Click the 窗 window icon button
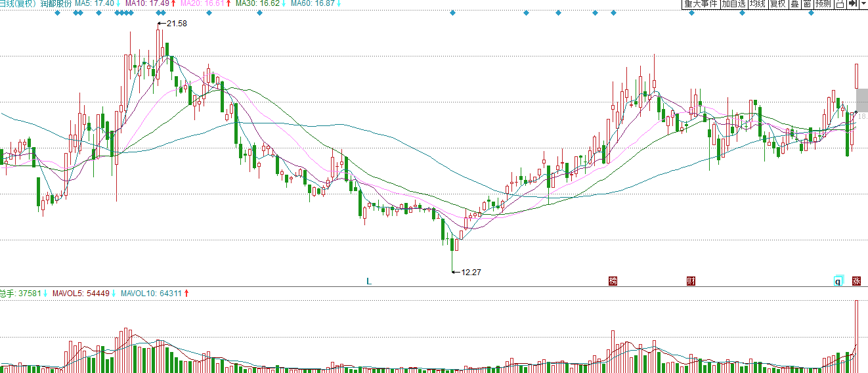The width and height of the screenshot is (868, 373). pos(807,4)
